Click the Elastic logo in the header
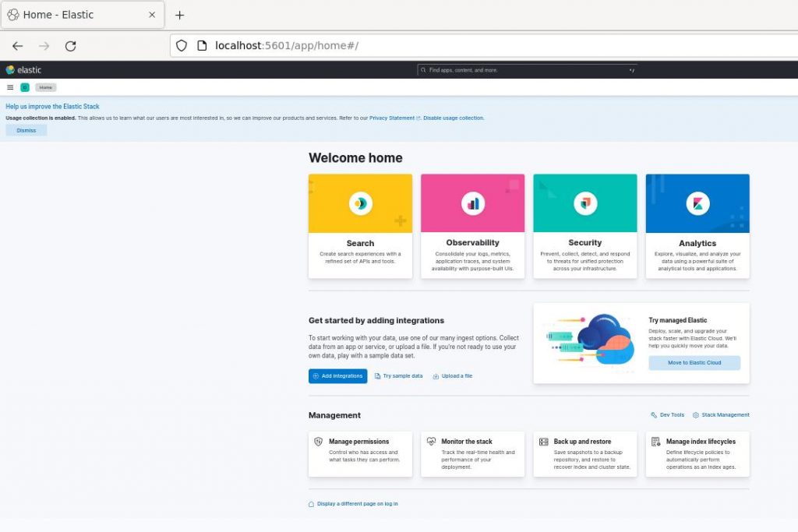 [23, 69]
